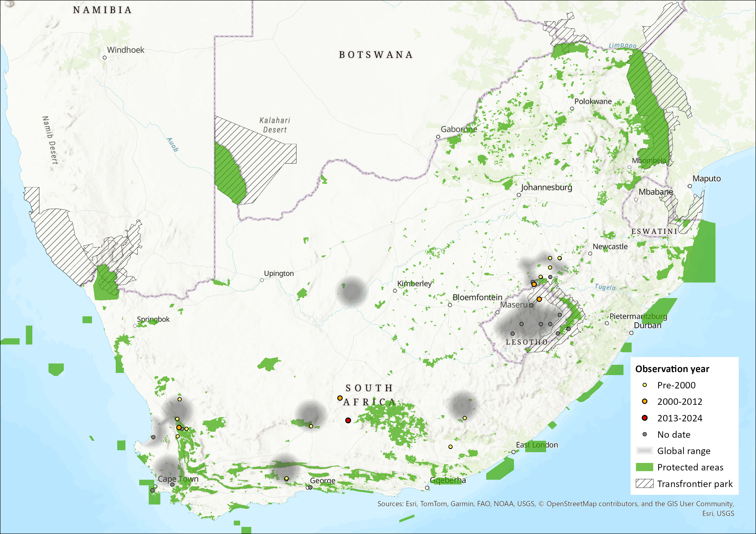Click the red observation point on map
Image resolution: width=756 pixels, height=534 pixels.
(348, 420)
